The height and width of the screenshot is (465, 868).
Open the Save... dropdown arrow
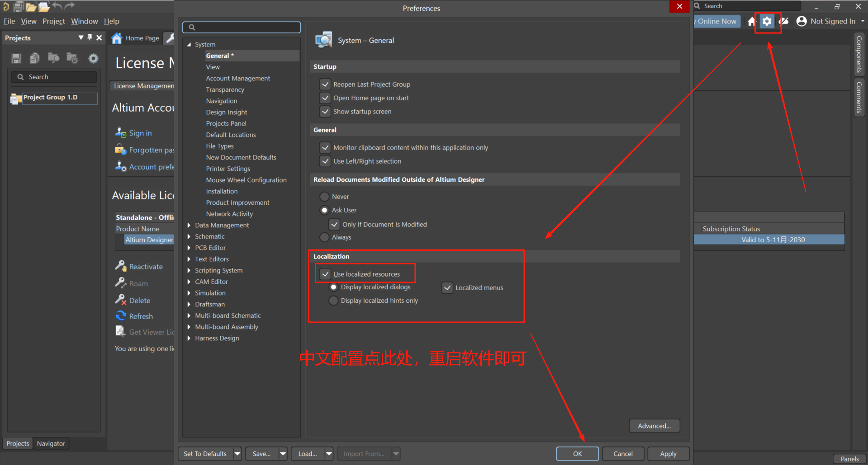[283, 453]
